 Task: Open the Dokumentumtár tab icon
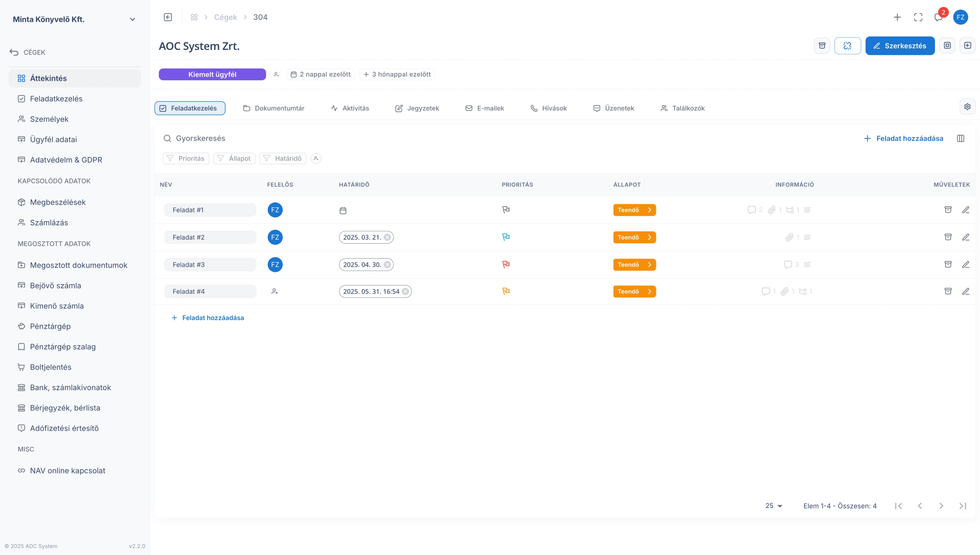click(246, 108)
